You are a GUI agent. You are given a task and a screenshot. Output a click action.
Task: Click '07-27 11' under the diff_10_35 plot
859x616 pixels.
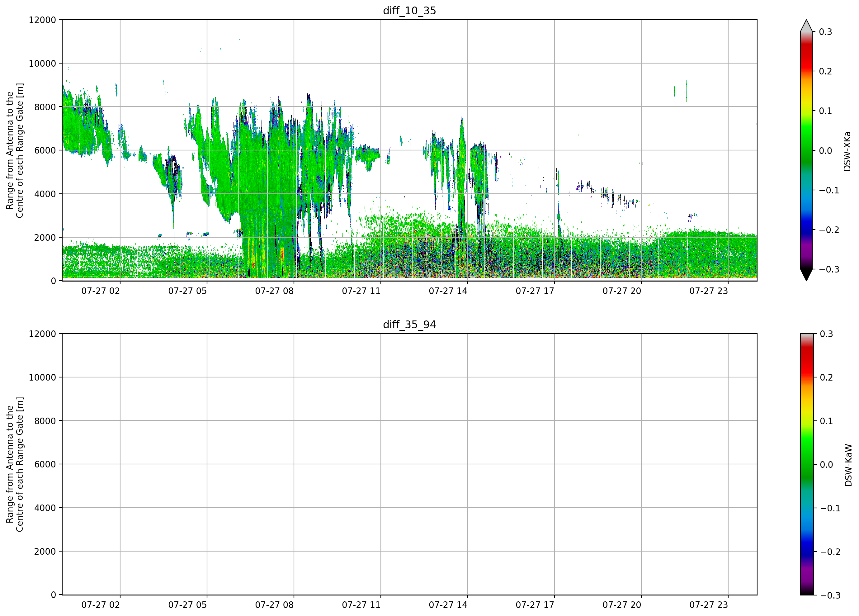pyautogui.click(x=361, y=291)
